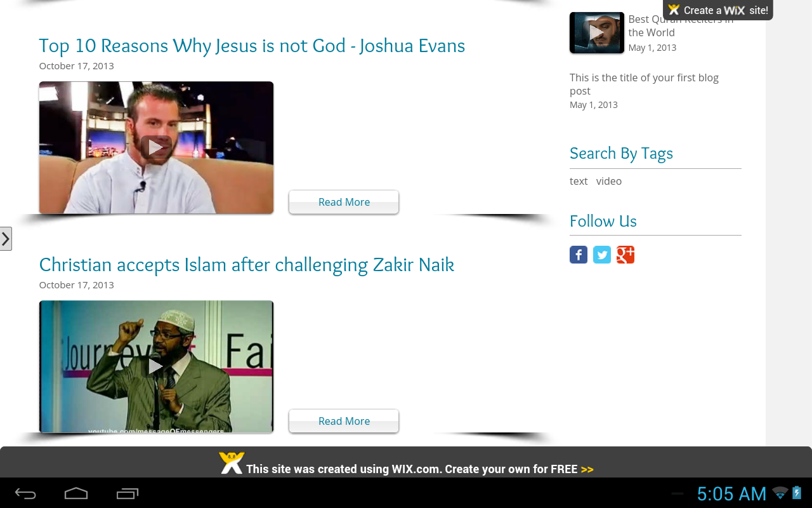812x508 pixels.
Task: Open the Google Plus follow icon
Action: [x=625, y=255]
